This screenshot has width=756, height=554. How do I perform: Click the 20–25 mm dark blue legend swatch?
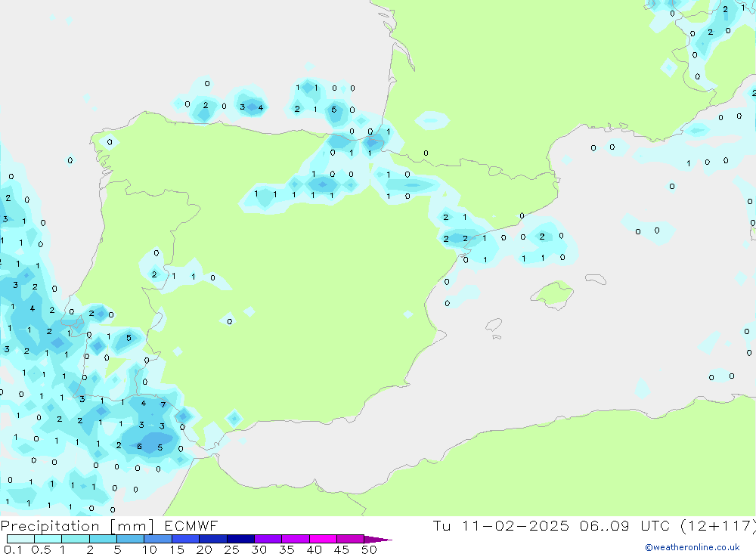point(212,539)
